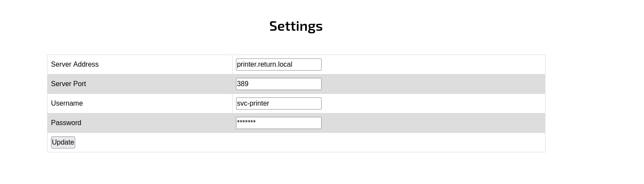Submit the settings form with Update

click(x=63, y=142)
